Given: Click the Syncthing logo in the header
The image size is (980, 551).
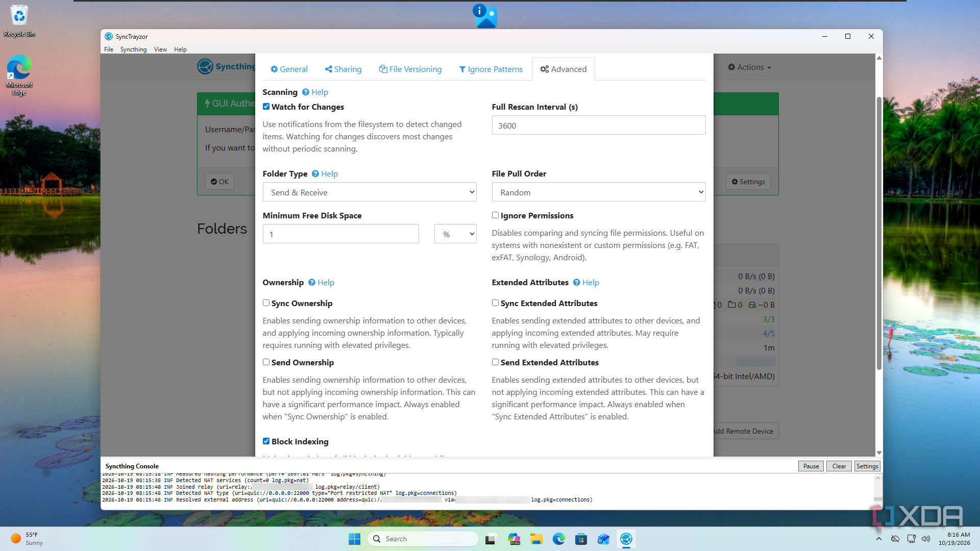Looking at the screenshot, I should point(226,66).
